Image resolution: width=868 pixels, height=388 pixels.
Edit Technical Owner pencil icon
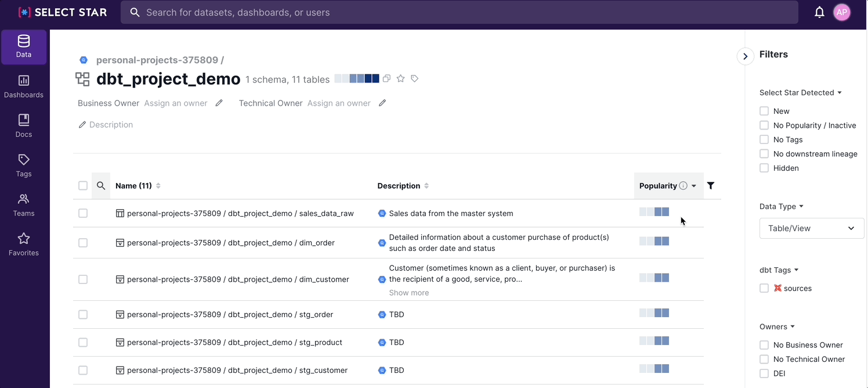[382, 103]
